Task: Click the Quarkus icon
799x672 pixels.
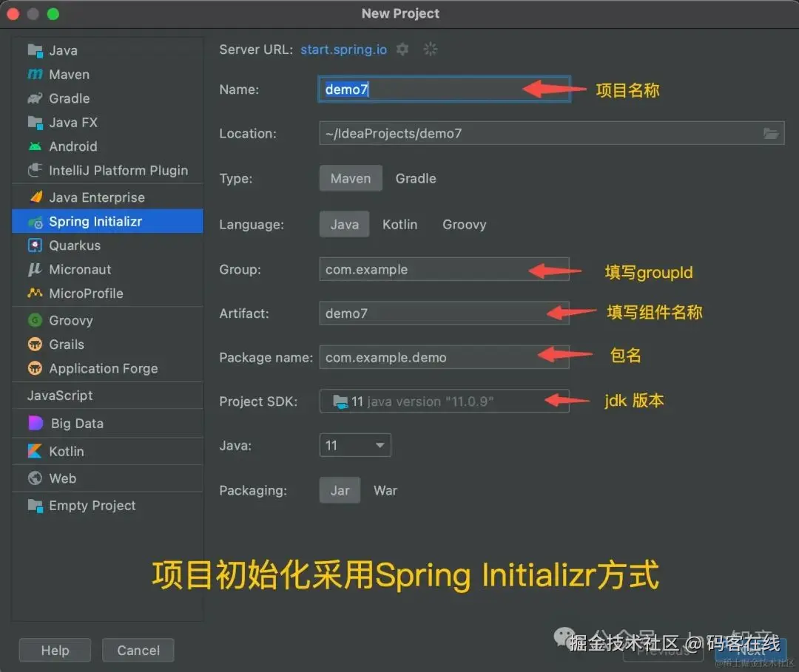Action: pos(35,245)
